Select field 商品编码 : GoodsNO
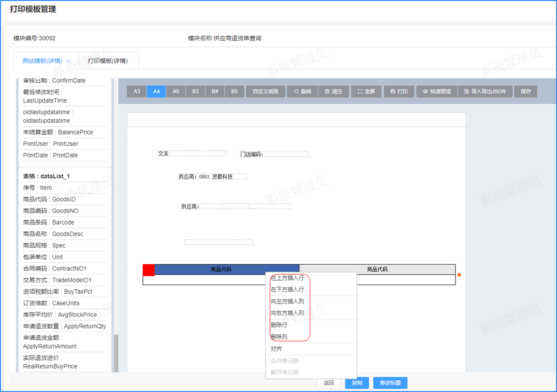Image resolution: width=557 pixels, height=392 pixels. pos(65,211)
